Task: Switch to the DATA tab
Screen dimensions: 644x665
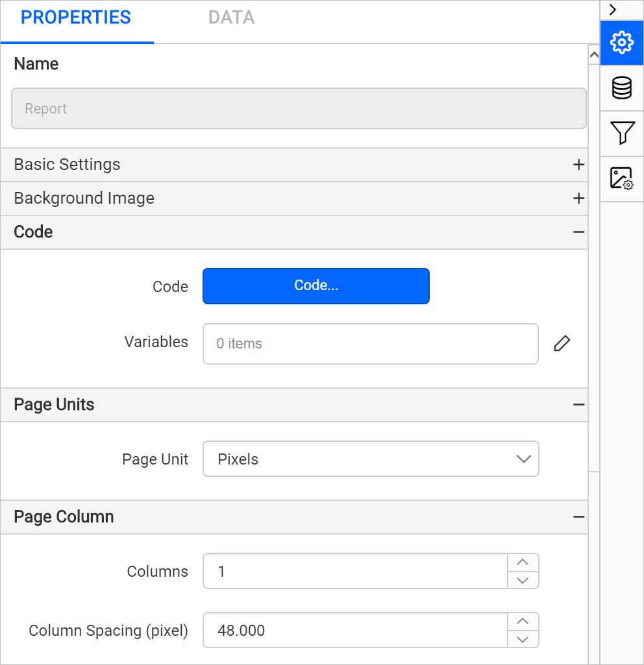Action: 231,18
